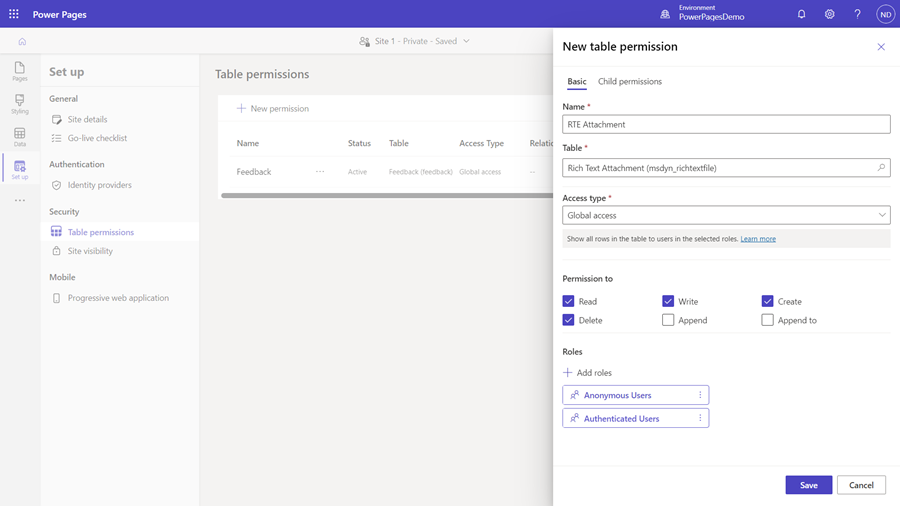Save the new table permission

click(809, 485)
